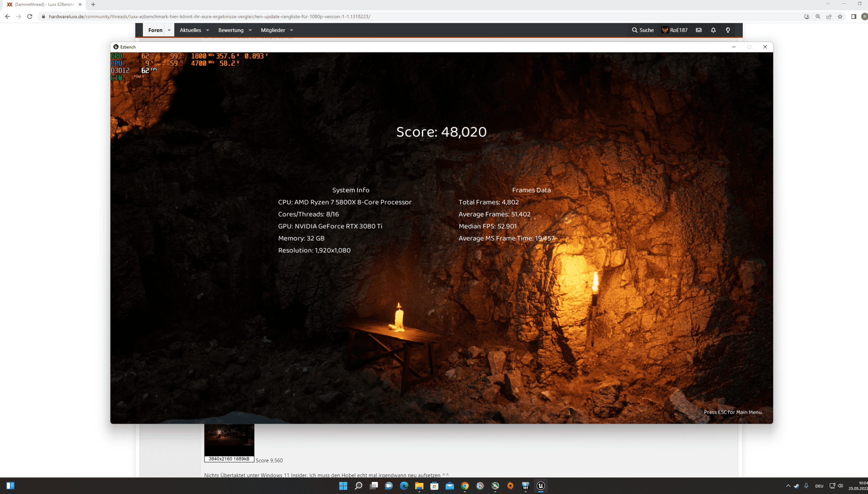Open taskbar search

[x=358, y=486]
